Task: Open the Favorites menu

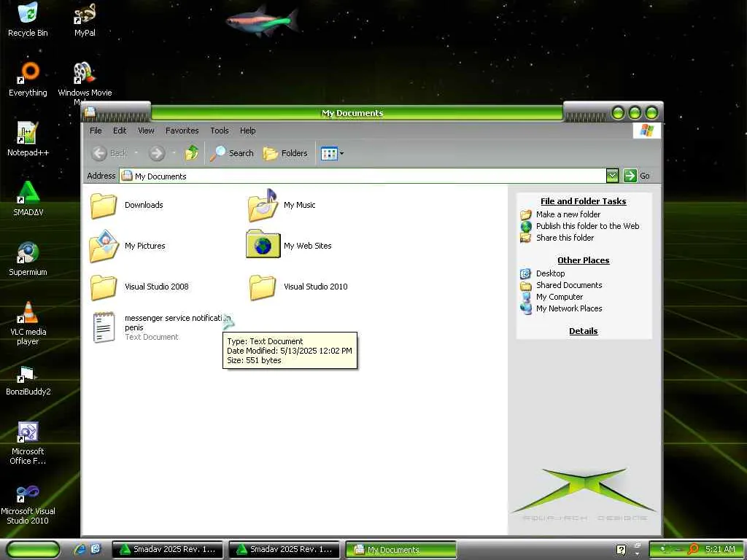Action: 182,131
